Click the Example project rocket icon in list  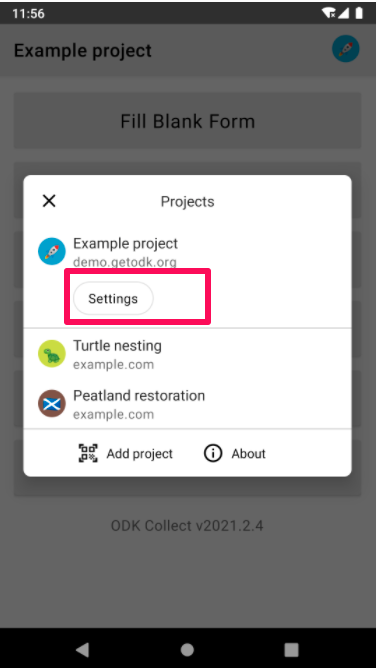click(x=52, y=251)
